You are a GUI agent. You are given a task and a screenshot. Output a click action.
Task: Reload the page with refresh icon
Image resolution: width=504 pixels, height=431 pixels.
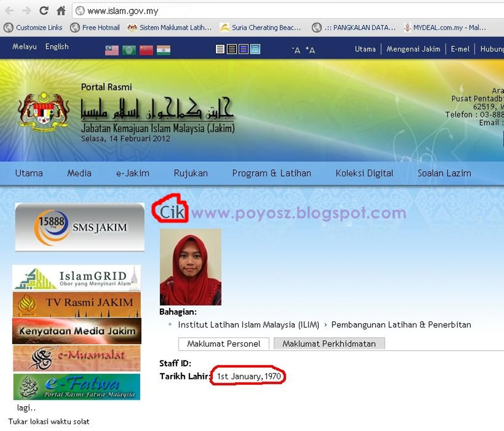click(x=44, y=11)
